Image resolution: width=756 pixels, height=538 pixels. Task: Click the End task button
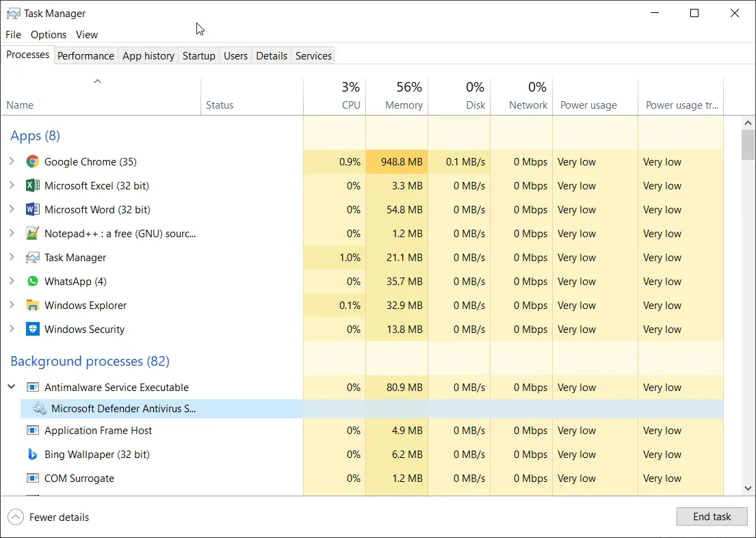coord(712,517)
